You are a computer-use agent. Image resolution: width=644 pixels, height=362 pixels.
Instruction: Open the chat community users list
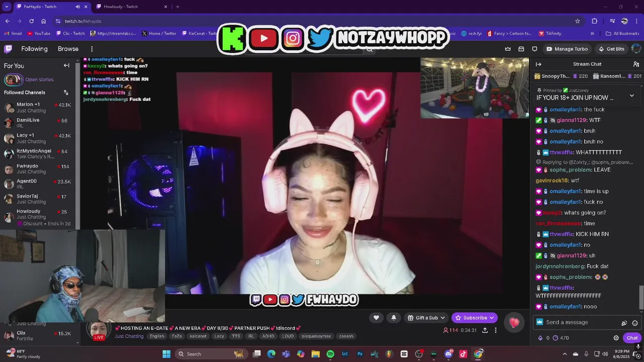(x=636, y=64)
